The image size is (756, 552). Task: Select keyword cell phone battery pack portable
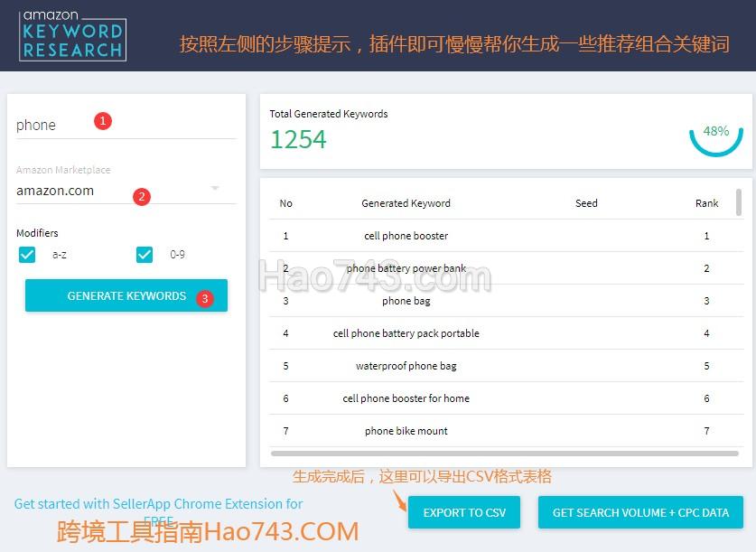click(x=406, y=333)
